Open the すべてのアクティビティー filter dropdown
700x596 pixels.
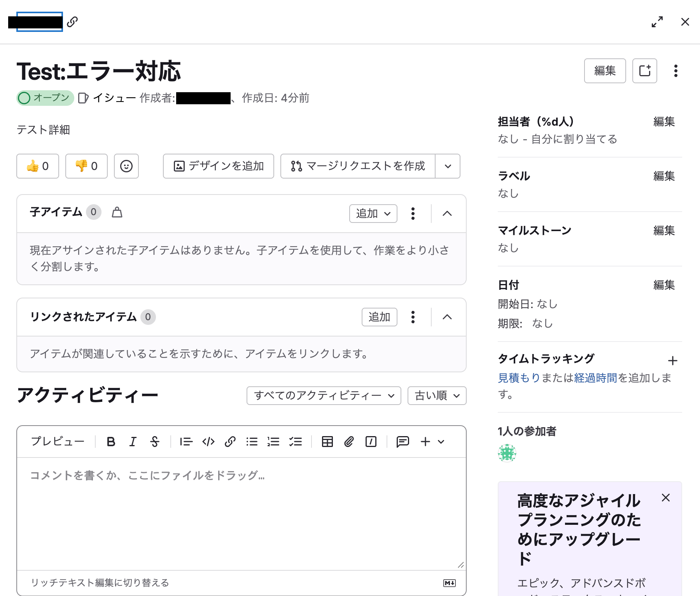(x=324, y=396)
